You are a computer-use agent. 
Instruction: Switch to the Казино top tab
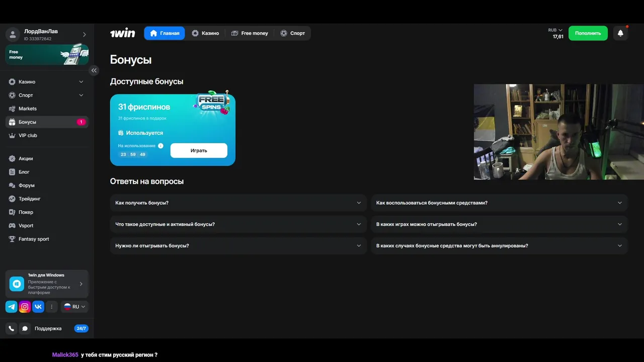[x=205, y=33]
